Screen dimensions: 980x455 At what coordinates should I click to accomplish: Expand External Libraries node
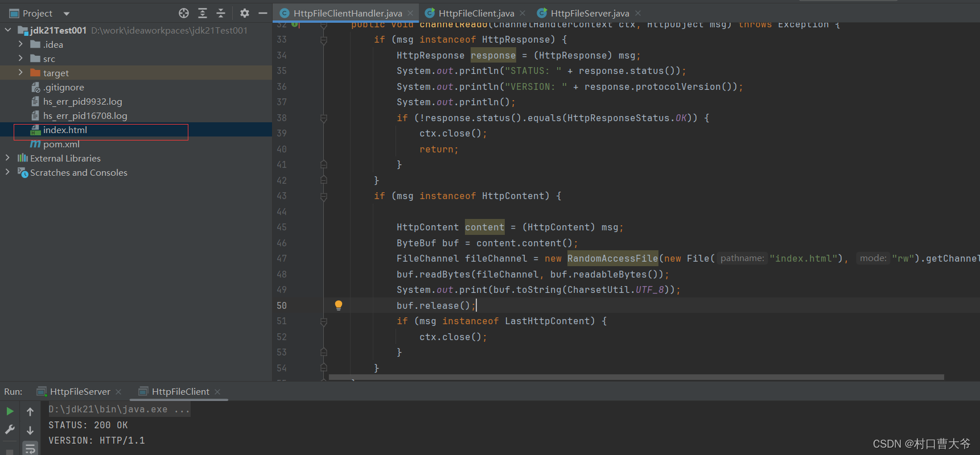7,158
